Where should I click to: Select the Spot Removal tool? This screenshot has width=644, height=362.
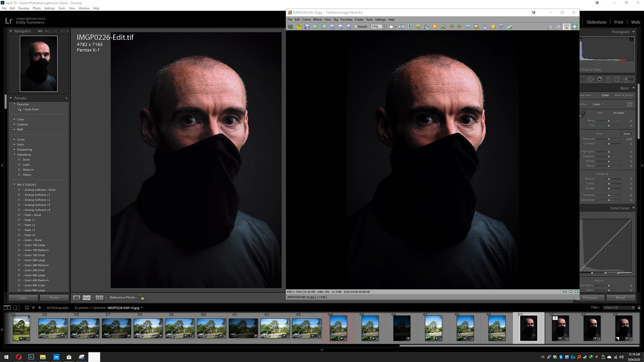(591, 79)
